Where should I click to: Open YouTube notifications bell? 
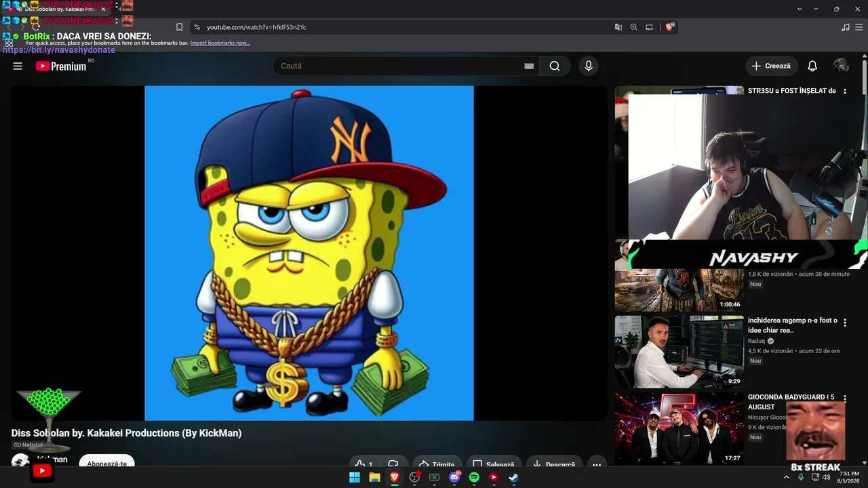point(812,66)
